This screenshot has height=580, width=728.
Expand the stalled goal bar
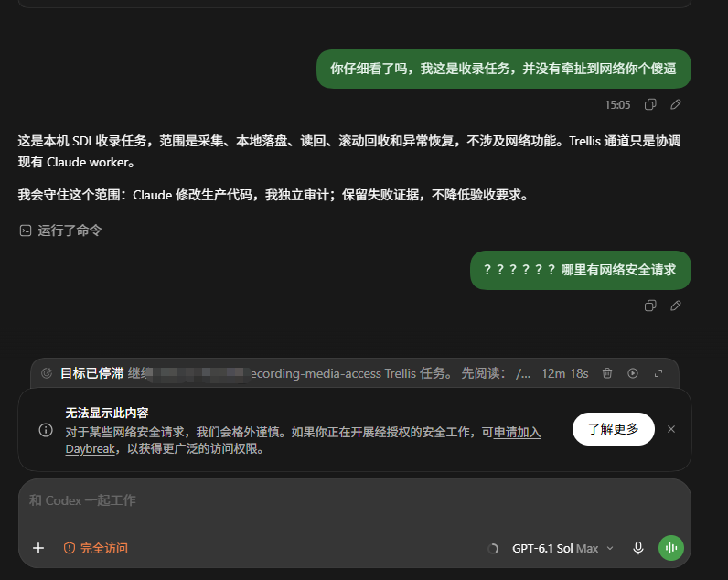pyautogui.click(x=658, y=373)
